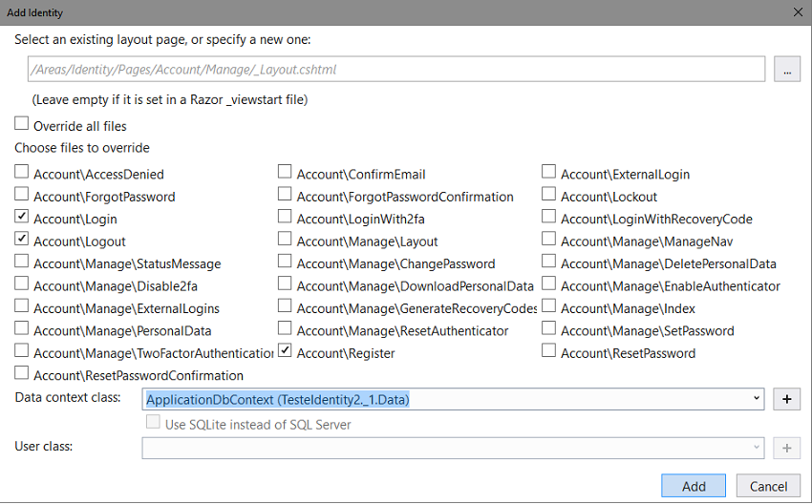Tick the Account\ConfirmEmail checkbox
Image resolution: width=812 pixels, height=504 pixels.
point(285,174)
